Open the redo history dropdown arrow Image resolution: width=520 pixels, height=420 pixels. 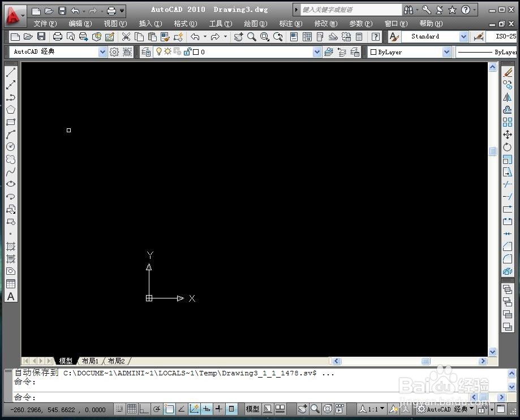[226, 37]
